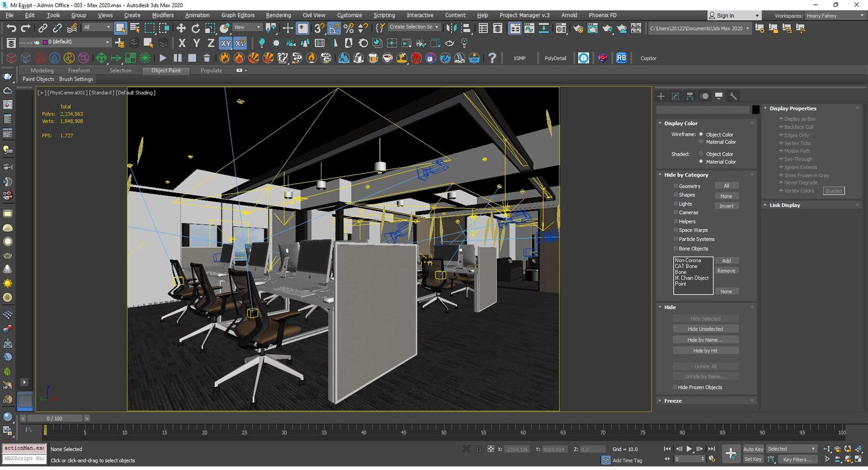Check the Cameras box under Hide by Category
The height and width of the screenshot is (470, 868).
click(676, 212)
